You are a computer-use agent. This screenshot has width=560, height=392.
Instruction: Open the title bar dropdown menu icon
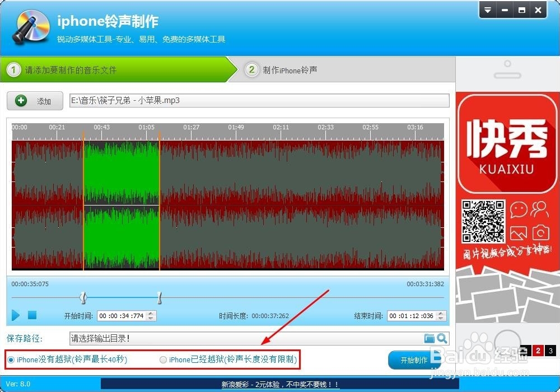click(488, 10)
